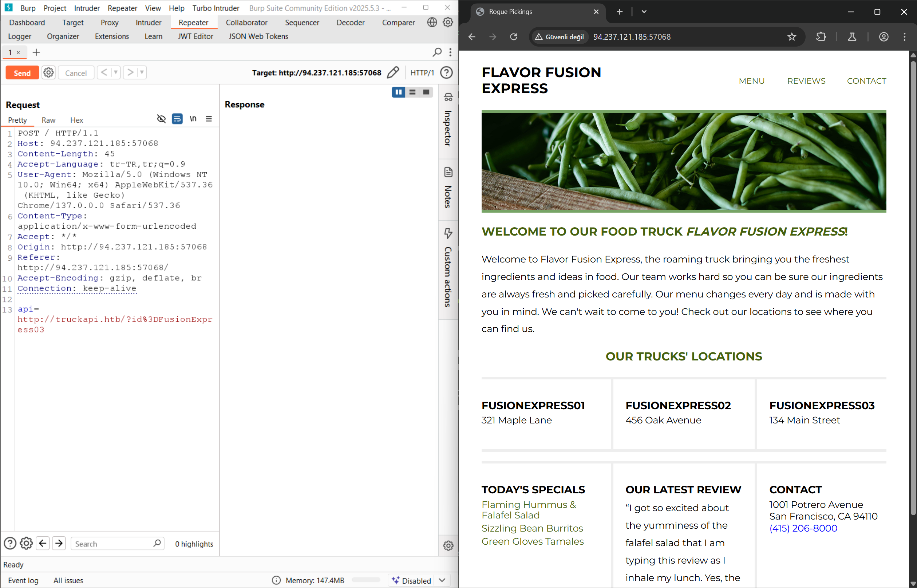This screenshot has height=588, width=917.
Task: Click the request Search input field
Action: [117, 543]
